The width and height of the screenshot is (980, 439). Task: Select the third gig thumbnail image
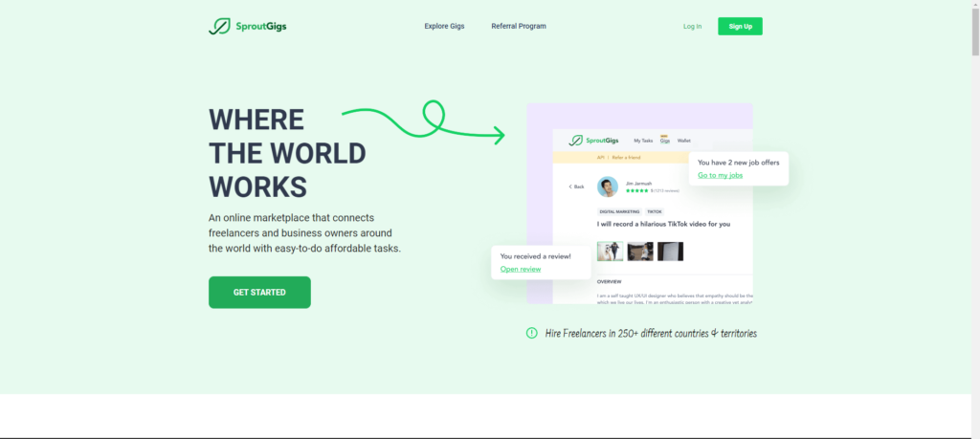pyautogui.click(x=670, y=251)
